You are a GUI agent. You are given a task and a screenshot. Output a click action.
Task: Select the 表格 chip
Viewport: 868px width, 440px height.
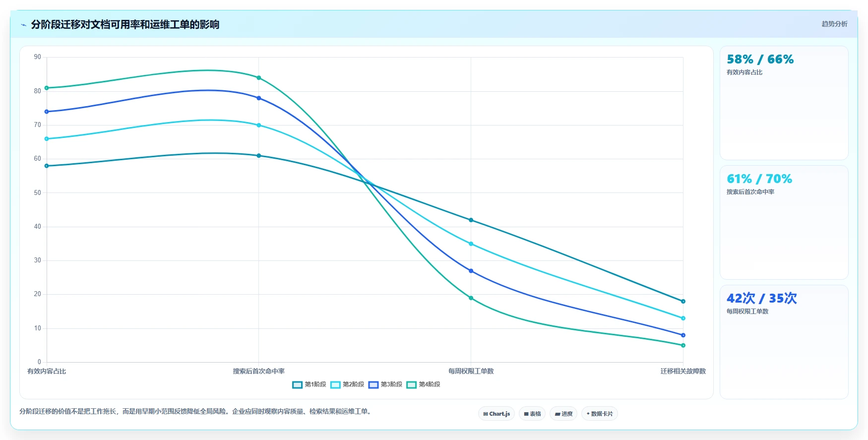pyautogui.click(x=532, y=414)
